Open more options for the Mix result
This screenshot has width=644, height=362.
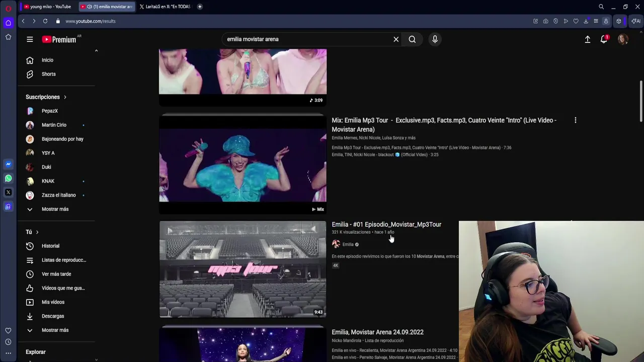tap(575, 120)
